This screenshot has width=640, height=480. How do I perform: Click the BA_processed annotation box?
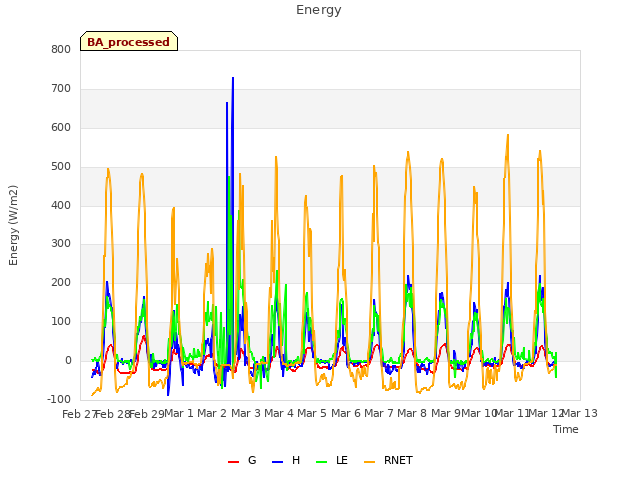129,41
